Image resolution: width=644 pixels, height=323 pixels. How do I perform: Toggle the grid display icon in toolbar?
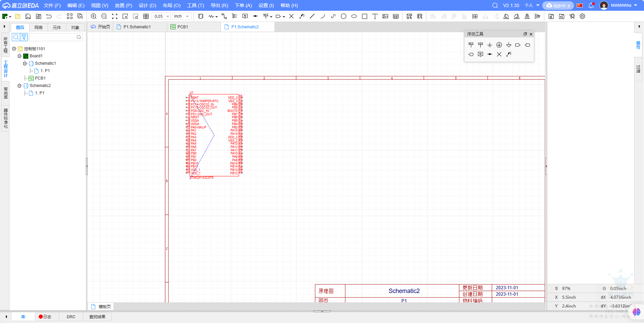pyautogui.click(x=146, y=16)
